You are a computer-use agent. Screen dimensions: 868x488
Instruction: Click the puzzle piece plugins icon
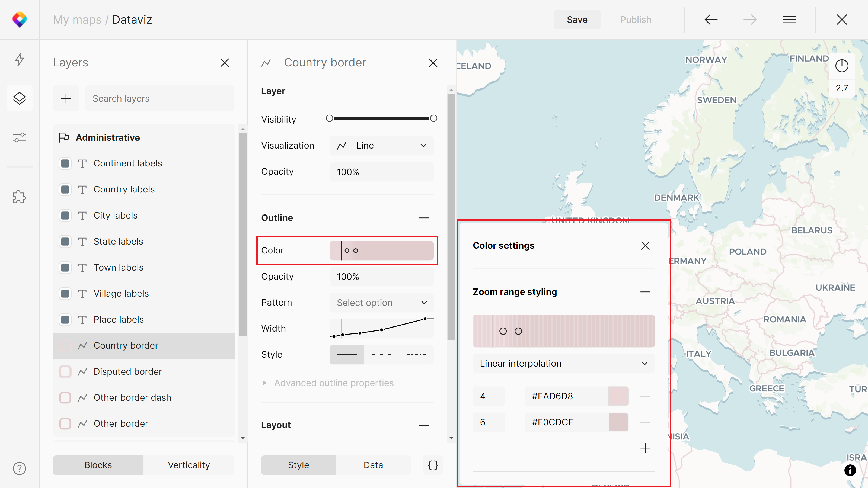20,197
